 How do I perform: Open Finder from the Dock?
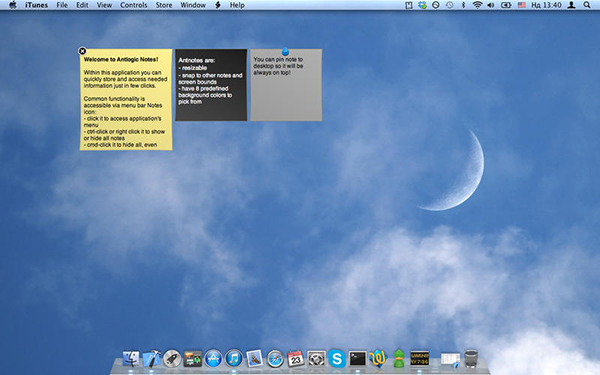(131, 359)
